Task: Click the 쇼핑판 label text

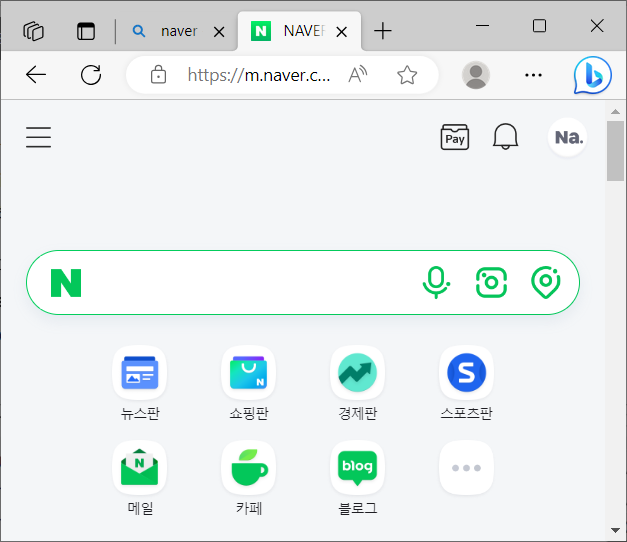Action: (249, 413)
